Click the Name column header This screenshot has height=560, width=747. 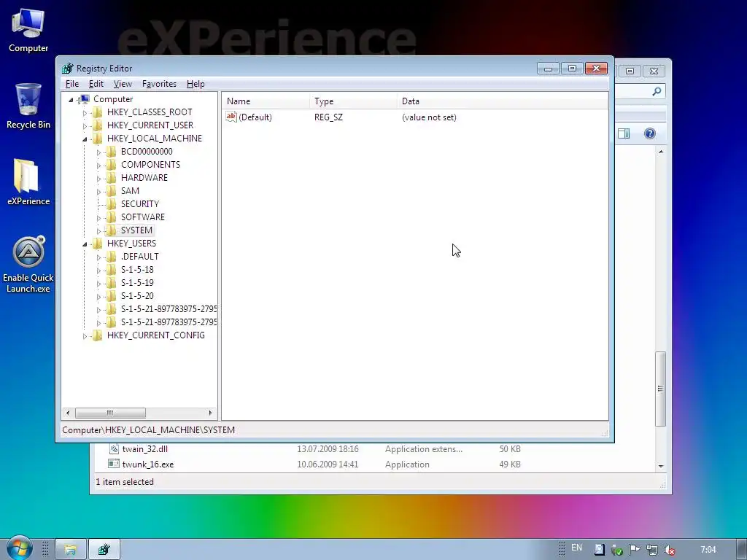point(266,101)
